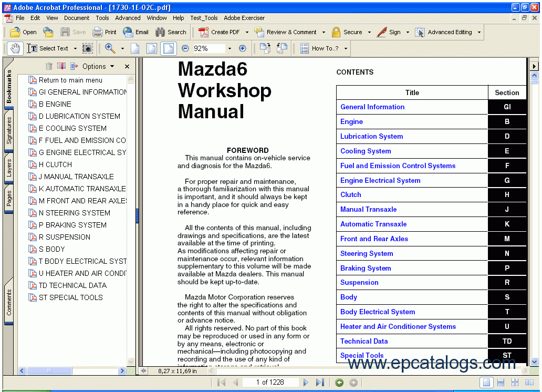Click the Secure padlock icon
The height and width of the screenshot is (392, 542).
coord(336,32)
